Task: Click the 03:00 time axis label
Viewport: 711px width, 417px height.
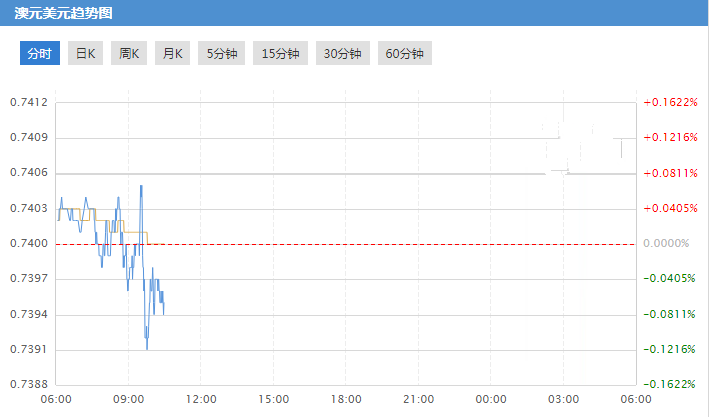Action: click(x=563, y=399)
